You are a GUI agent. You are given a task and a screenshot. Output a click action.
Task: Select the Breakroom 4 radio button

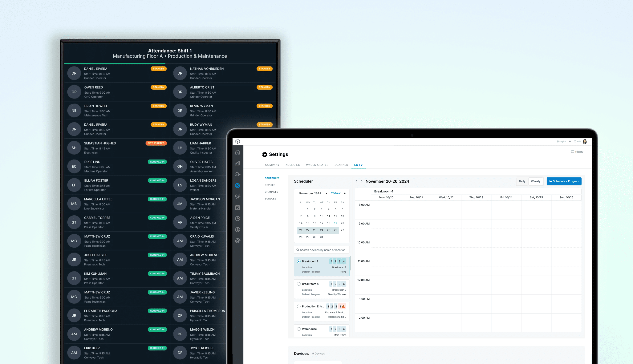tap(298, 284)
